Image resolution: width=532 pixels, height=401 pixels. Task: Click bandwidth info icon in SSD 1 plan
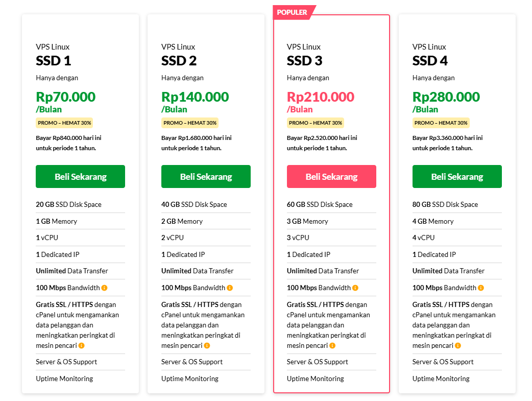(105, 288)
